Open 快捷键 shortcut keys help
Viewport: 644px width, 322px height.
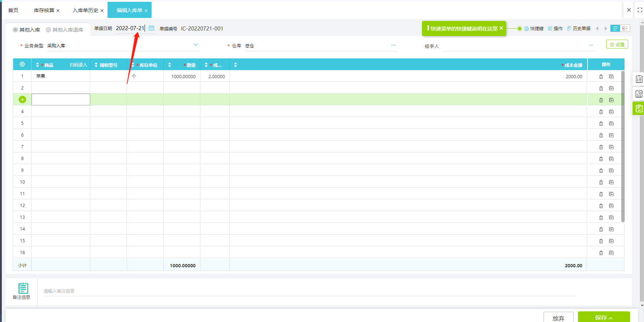534,29
